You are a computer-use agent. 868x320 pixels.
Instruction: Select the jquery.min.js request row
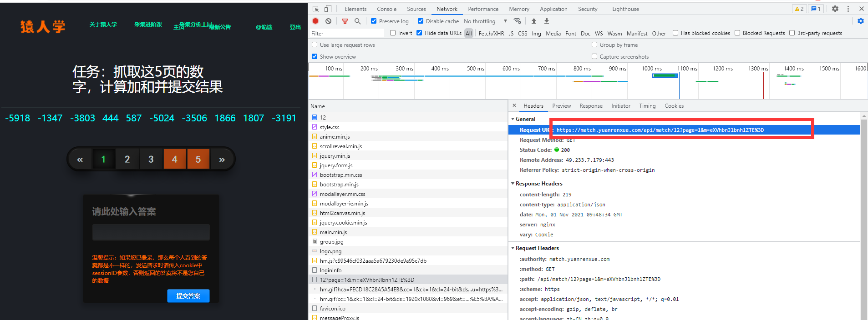coord(408,156)
